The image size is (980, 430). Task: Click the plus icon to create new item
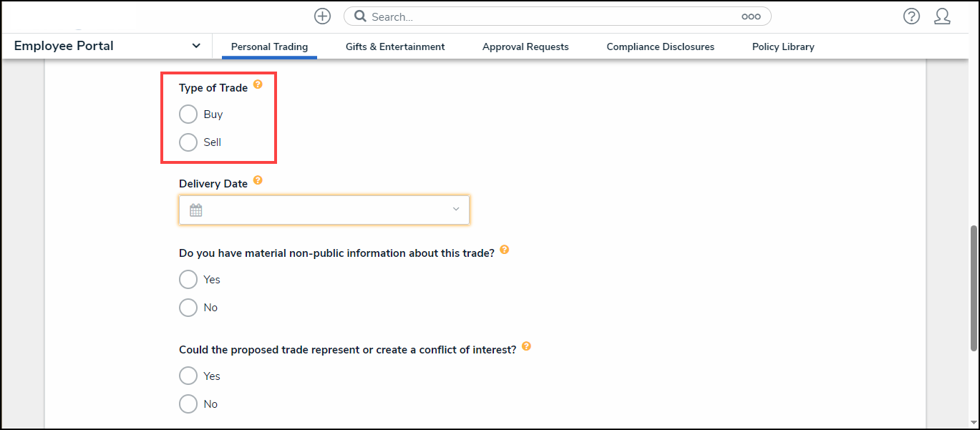pyautogui.click(x=322, y=16)
